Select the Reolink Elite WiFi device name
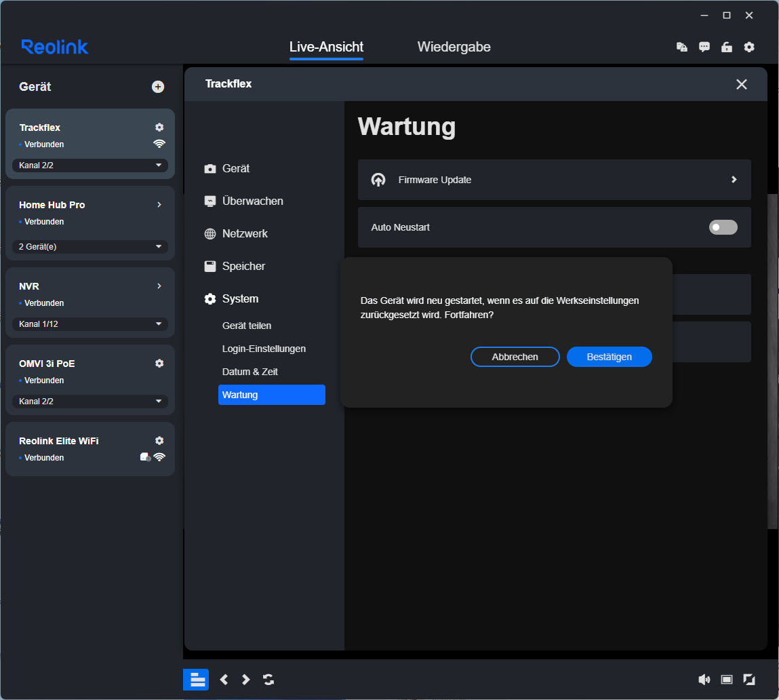 (58, 441)
